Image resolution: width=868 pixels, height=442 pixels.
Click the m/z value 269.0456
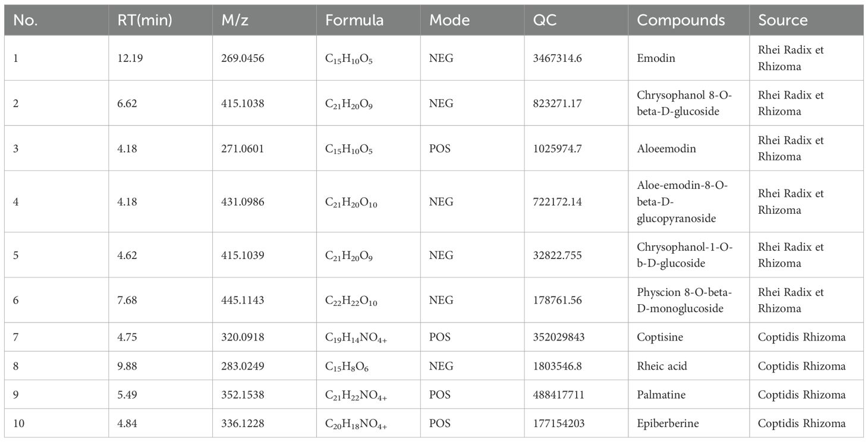tap(242, 58)
